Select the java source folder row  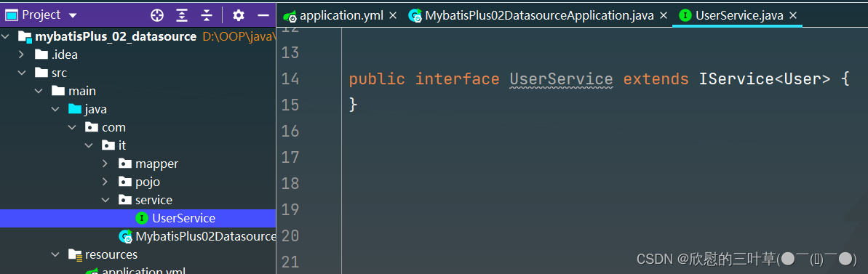tap(138, 109)
